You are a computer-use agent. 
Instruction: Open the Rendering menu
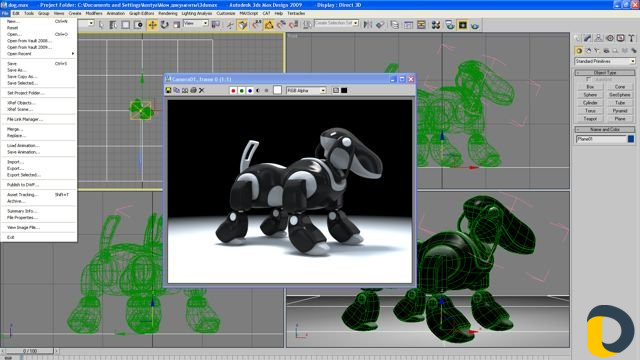click(x=168, y=13)
